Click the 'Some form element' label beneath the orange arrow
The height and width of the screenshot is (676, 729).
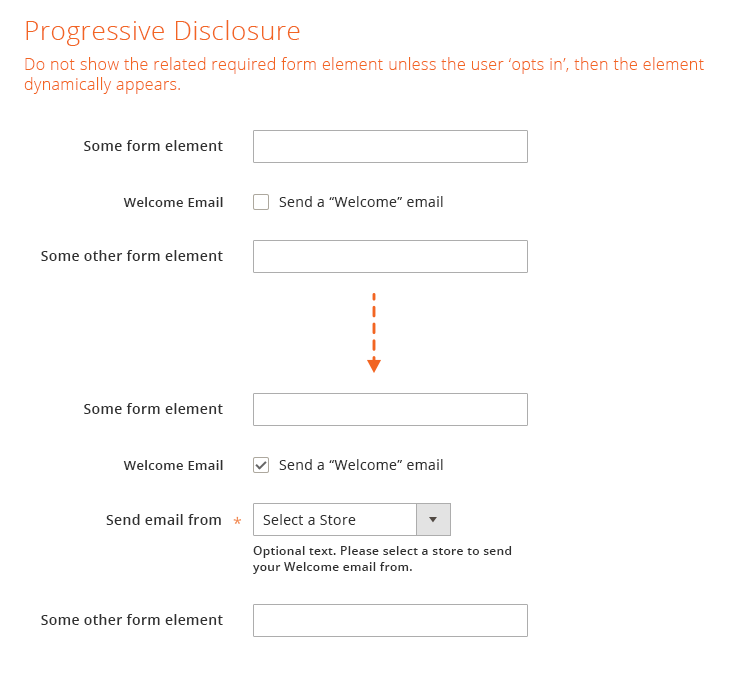[153, 409]
